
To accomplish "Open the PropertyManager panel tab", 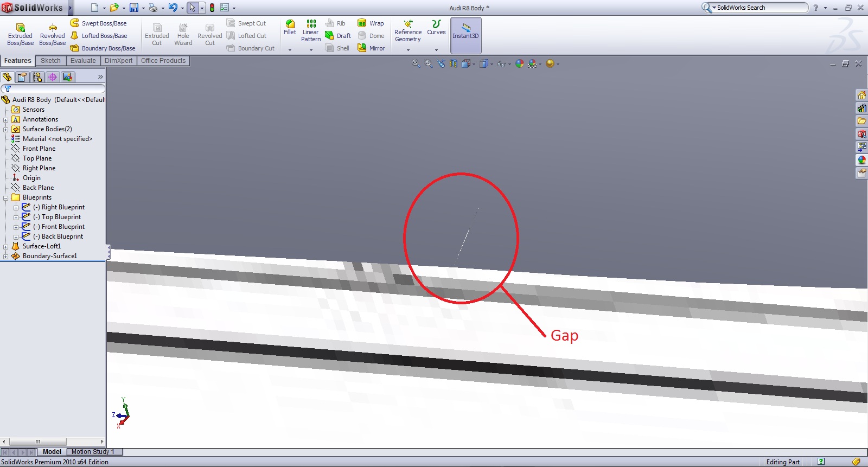I will tap(22, 77).
